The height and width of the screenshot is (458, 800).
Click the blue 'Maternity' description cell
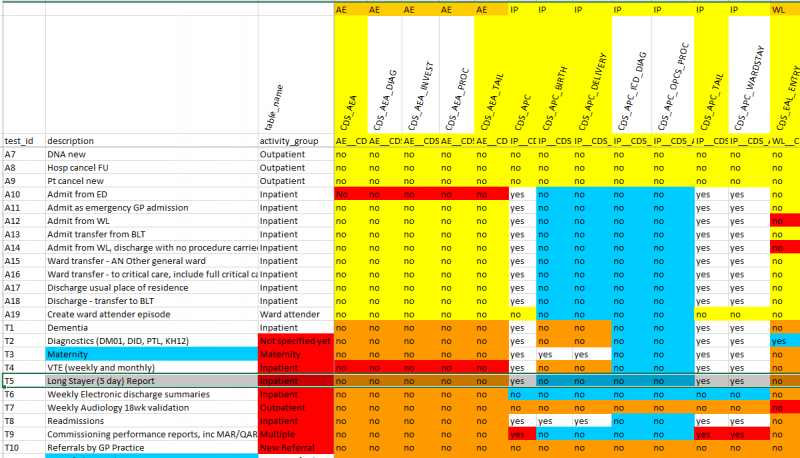(x=150, y=354)
